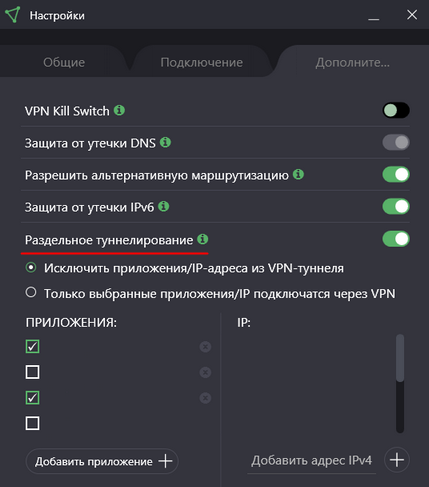Open info icon for альтернативную маршрутизацию
The height and width of the screenshot is (487, 429).
pos(298,174)
